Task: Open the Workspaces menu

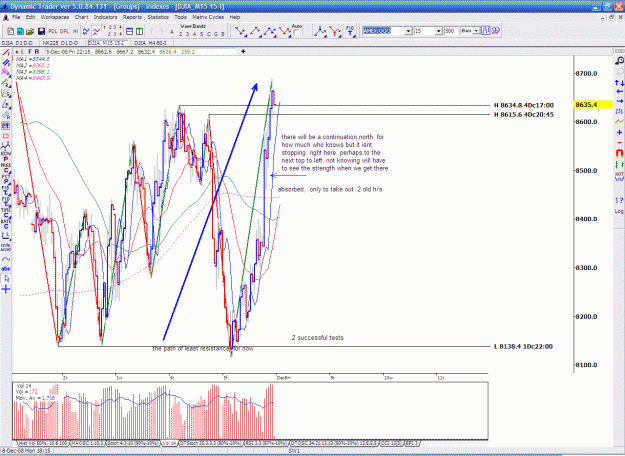Action: 55,17
